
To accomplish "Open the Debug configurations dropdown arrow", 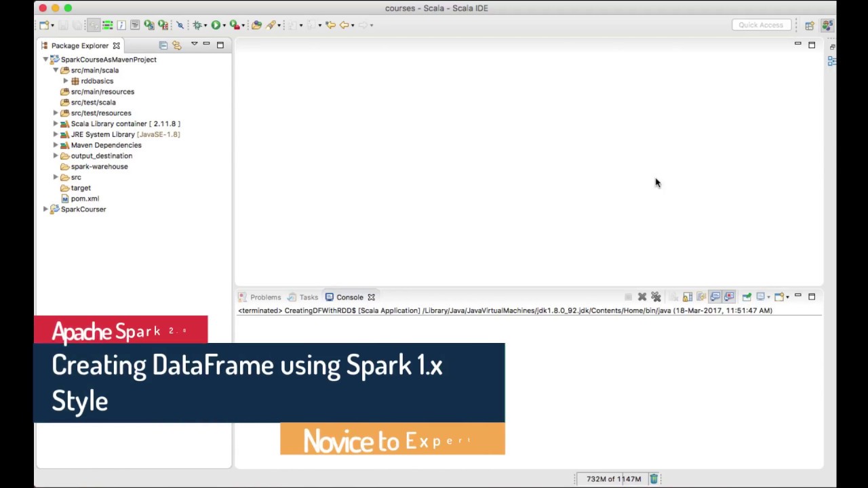I will click(205, 26).
